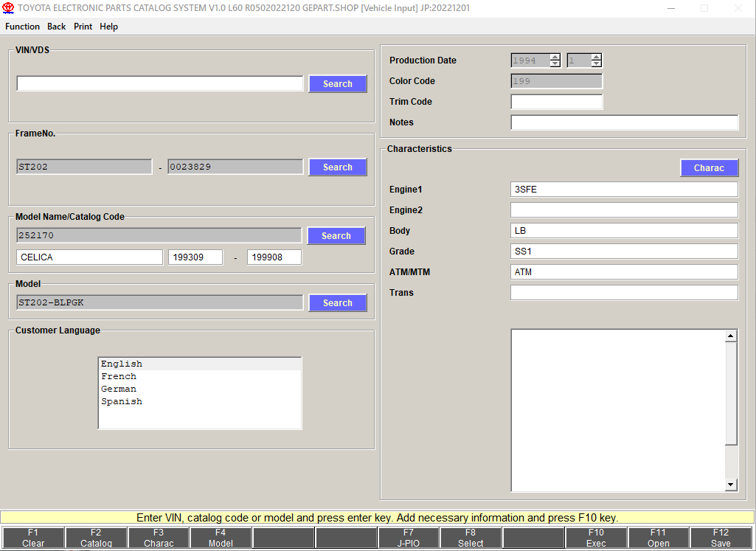Decrease production month with down arrow
Image resolution: width=756 pixels, height=551 pixels.
pyautogui.click(x=597, y=63)
